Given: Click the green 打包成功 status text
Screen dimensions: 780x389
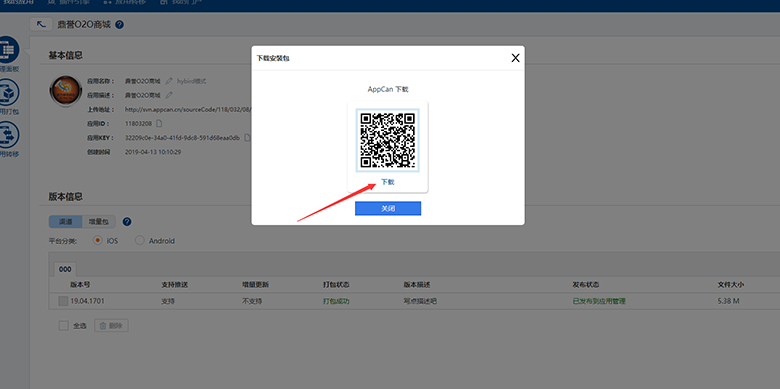Looking at the screenshot, I should (336, 301).
